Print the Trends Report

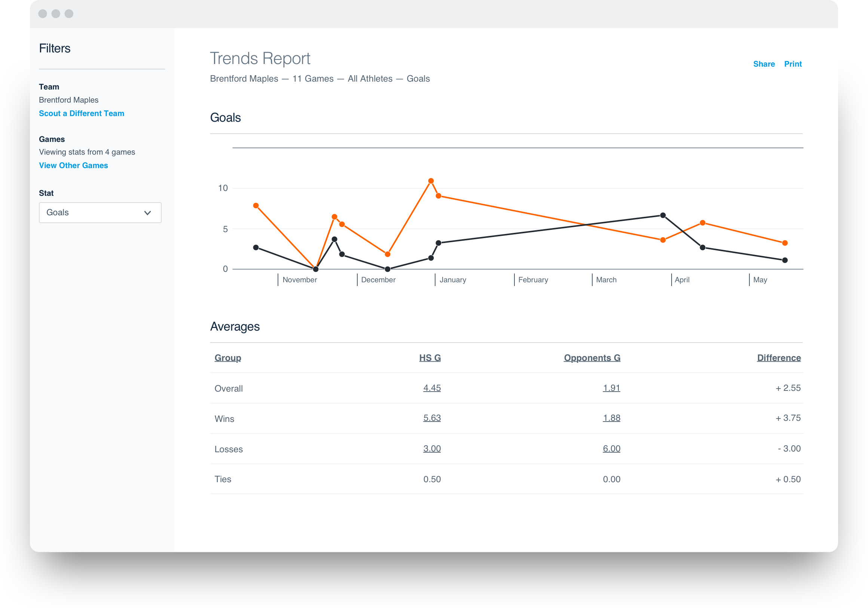click(x=793, y=64)
